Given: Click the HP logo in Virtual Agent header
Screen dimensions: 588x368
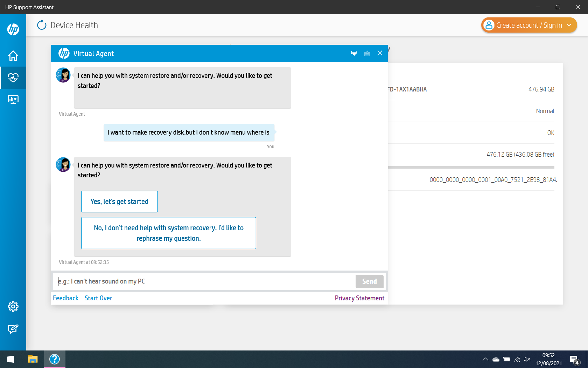Looking at the screenshot, I should [x=64, y=53].
